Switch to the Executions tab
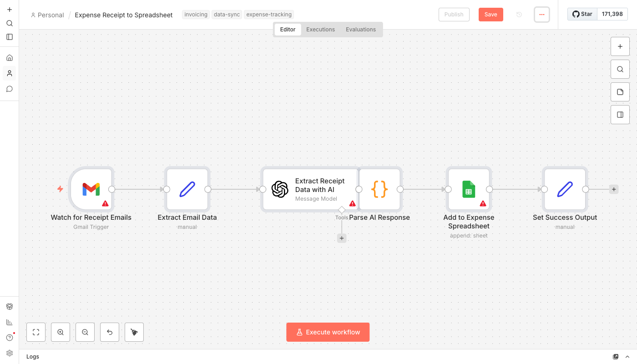 320,30
